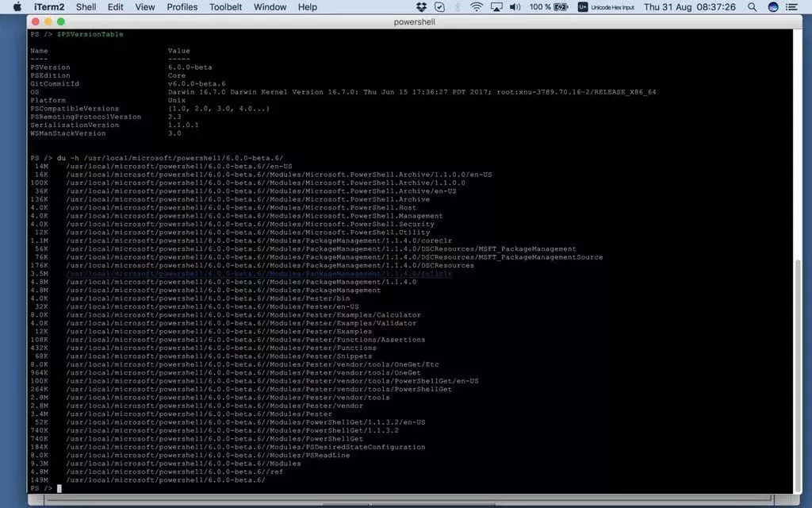The height and width of the screenshot is (508, 812).
Task: Click the Darwin Kernel Version OS value
Action: (x=412, y=92)
